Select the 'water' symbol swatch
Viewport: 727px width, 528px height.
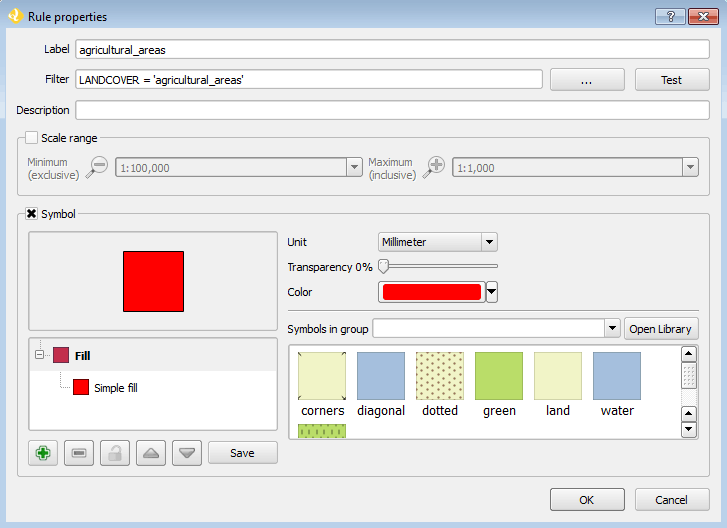[617, 376]
